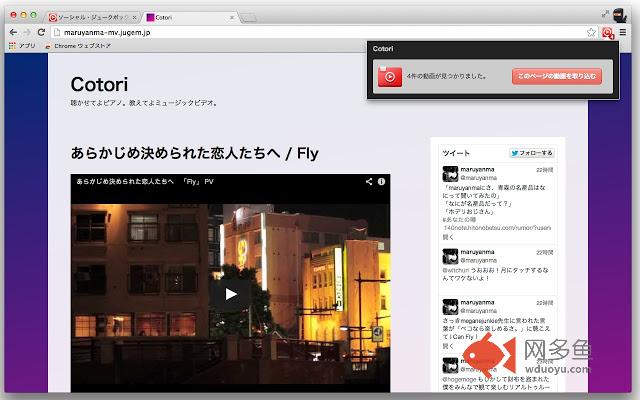640x400 pixels.
Task: Open the Chrome hamburger menu
Action: [623, 32]
